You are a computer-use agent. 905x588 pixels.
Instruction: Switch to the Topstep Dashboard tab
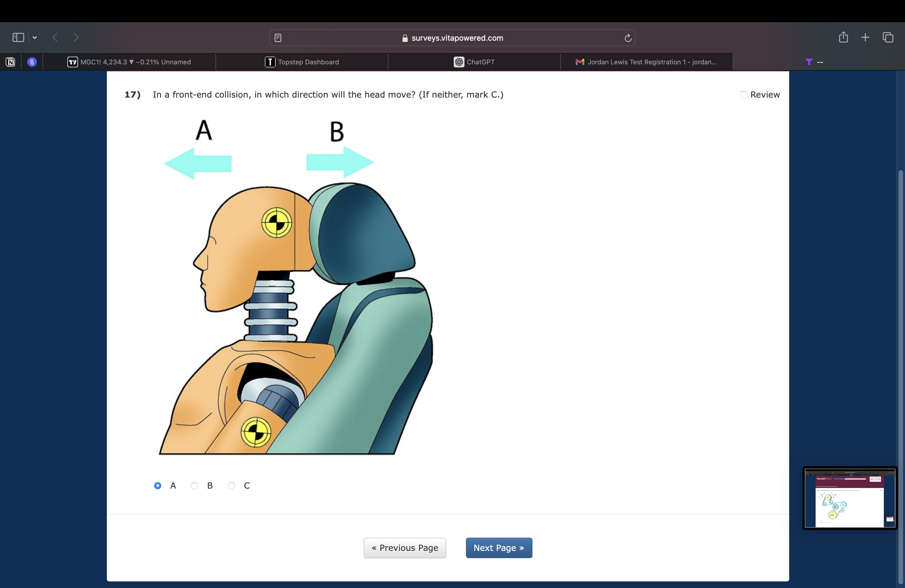pos(302,62)
